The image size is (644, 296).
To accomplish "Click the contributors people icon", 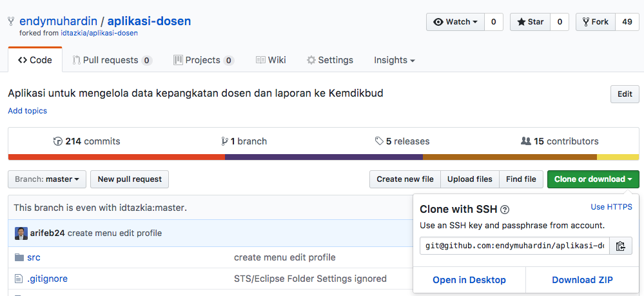I will [526, 141].
